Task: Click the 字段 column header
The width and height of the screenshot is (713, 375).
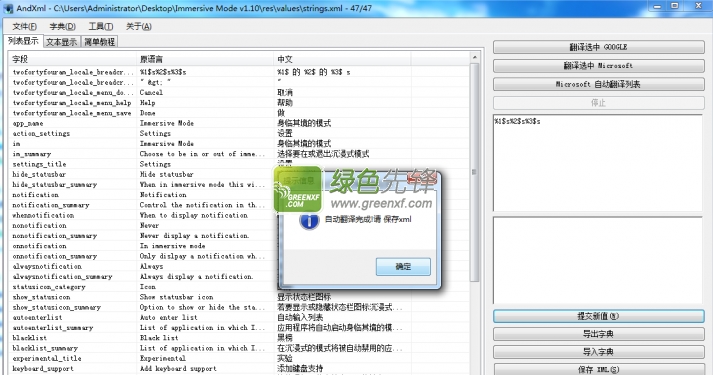Action: tap(72, 59)
